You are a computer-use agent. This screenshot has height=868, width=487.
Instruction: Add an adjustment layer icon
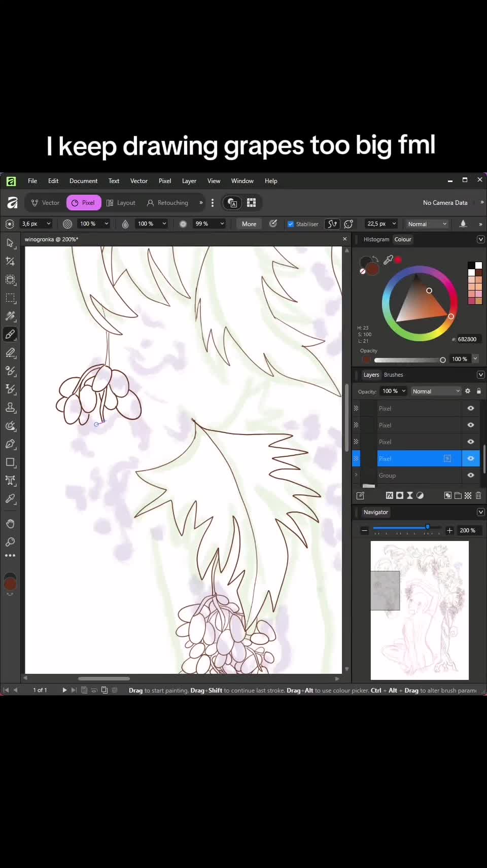coord(420,495)
